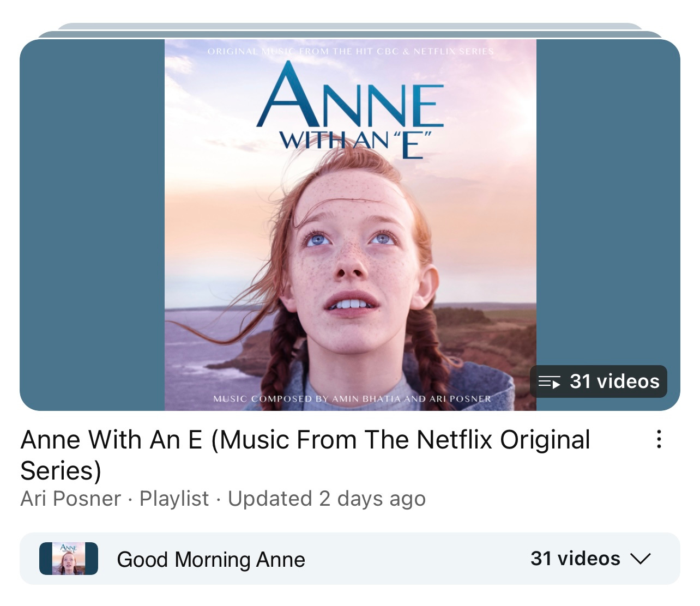This screenshot has width=700, height=606.
Task: Click the blue area right of the cover above the badge
Action: (x=608, y=202)
